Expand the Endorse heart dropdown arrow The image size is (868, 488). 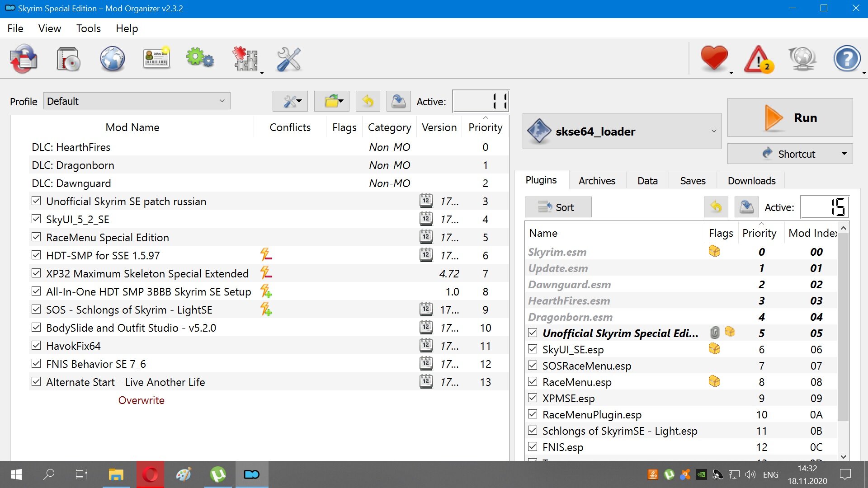731,73
